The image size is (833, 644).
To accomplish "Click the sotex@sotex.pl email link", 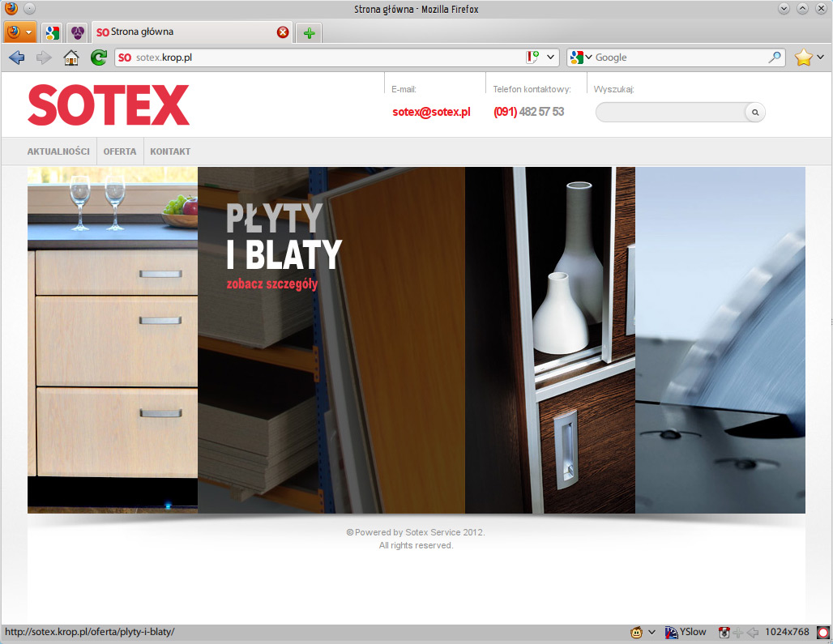I will tap(431, 112).
